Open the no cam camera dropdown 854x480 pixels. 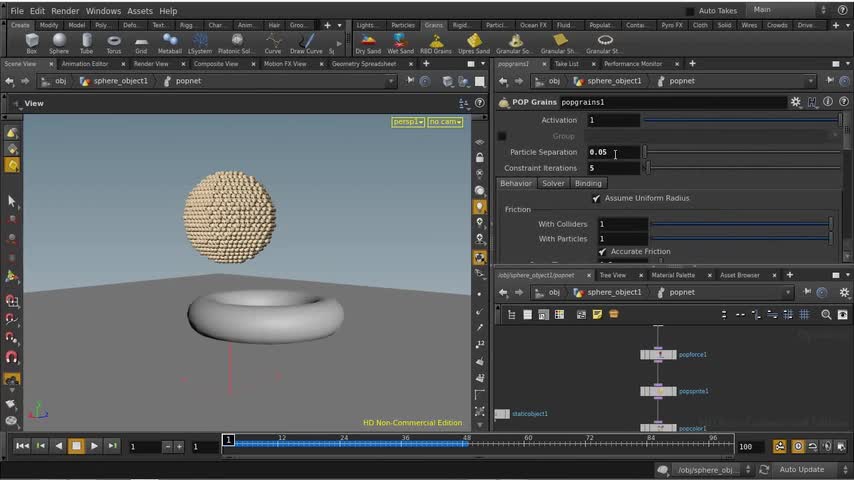445,122
